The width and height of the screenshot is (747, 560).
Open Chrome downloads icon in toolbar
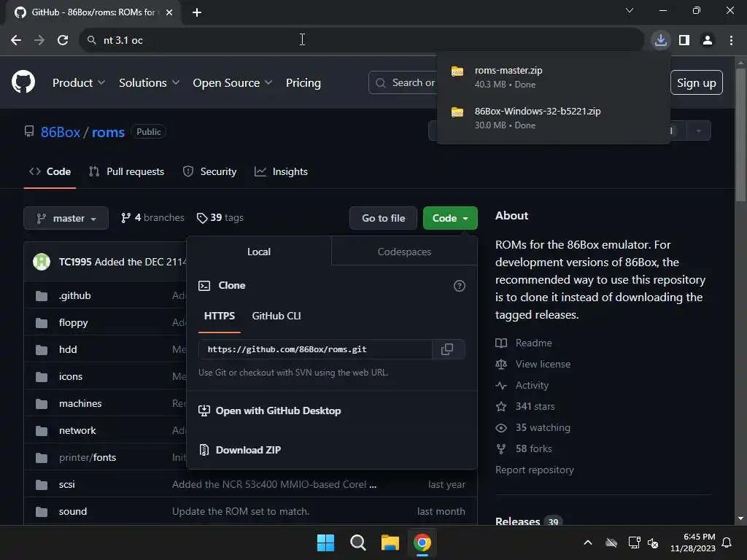click(660, 40)
